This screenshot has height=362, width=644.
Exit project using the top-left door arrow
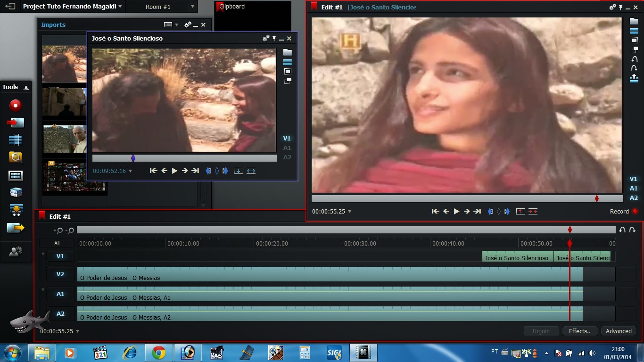click(9, 7)
